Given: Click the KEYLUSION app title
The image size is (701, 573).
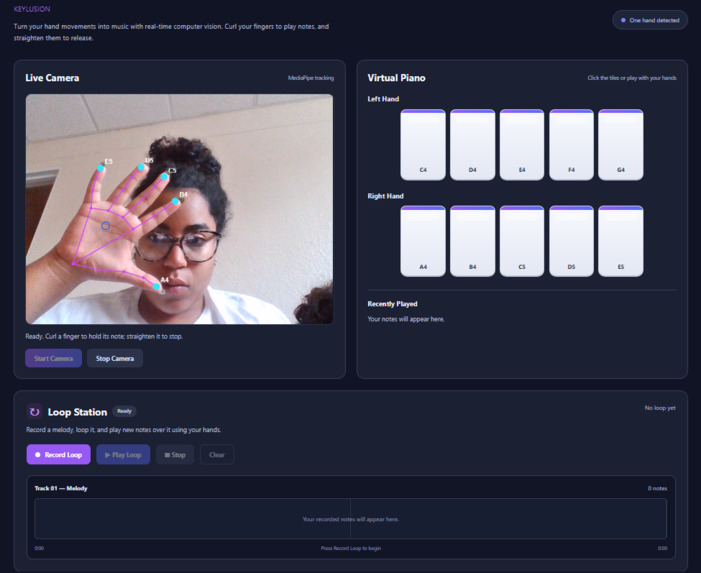Looking at the screenshot, I should pos(32,9).
